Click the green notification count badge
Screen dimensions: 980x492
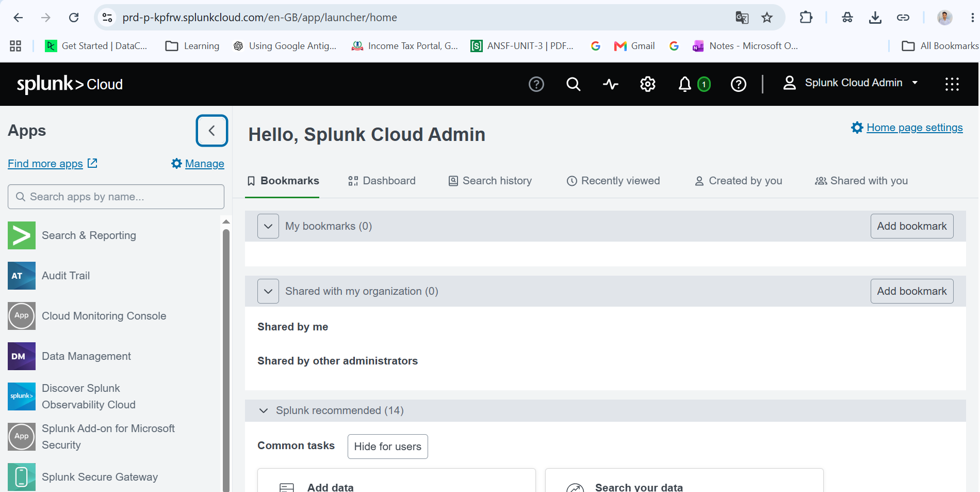pos(704,84)
